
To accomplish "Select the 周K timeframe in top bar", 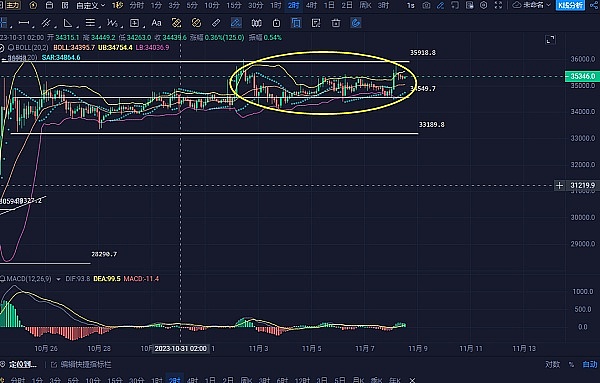I will pyautogui.click(x=365, y=5).
